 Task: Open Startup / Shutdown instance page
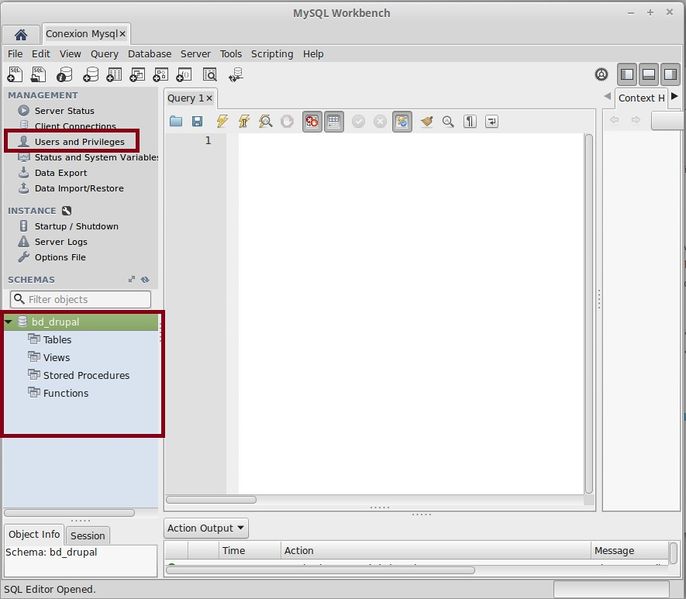tap(77, 226)
